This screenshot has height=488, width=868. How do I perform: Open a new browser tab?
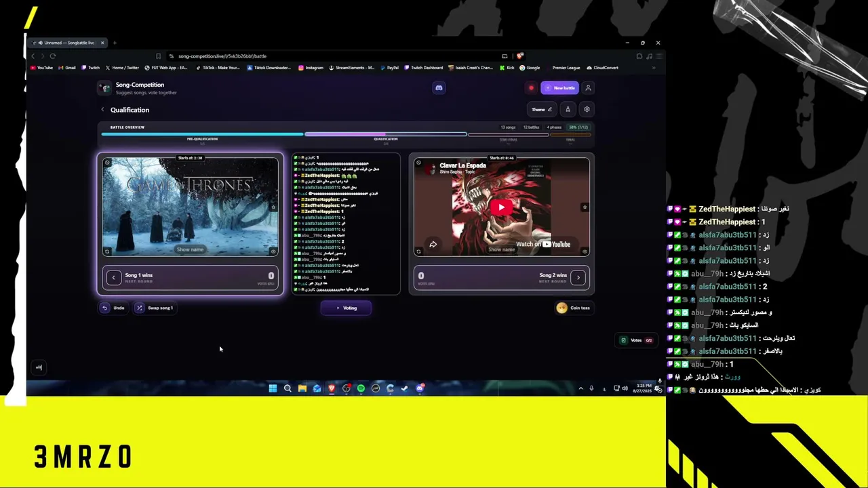(x=115, y=43)
